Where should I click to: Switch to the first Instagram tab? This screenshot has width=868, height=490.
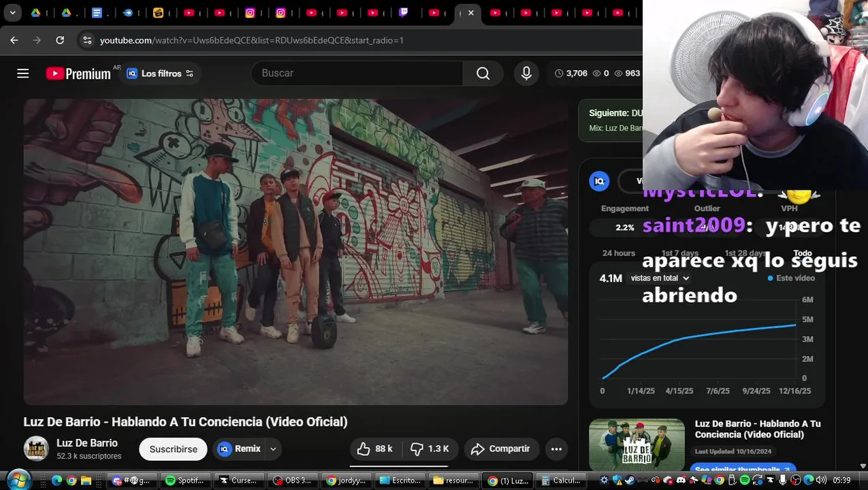tap(250, 13)
